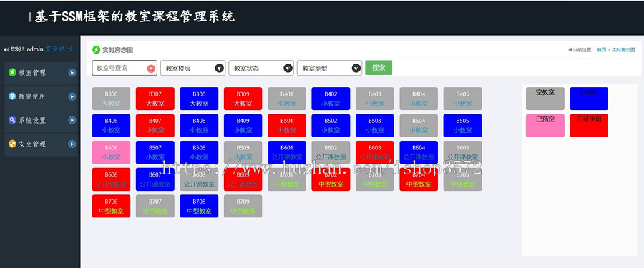Image resolution: width=644 pixels, height=268 pixels.
Task: Select blue classroom tile B503
Action: tap(375, 126)
